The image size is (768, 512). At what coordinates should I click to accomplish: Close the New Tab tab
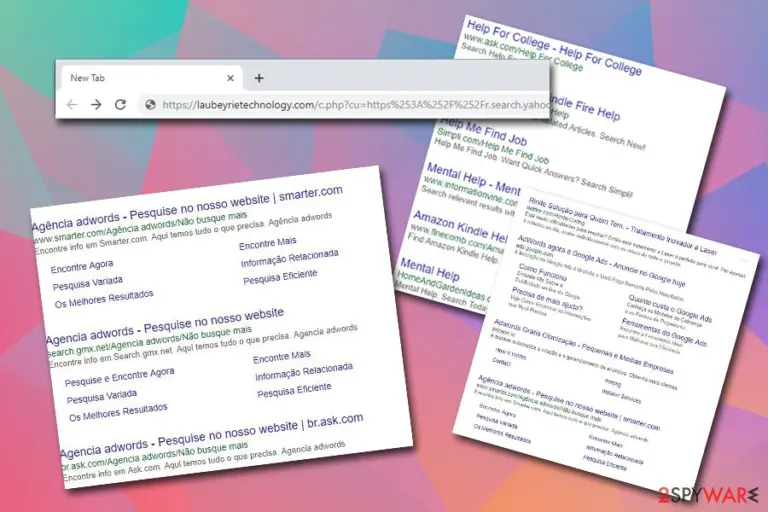point(230,78)
